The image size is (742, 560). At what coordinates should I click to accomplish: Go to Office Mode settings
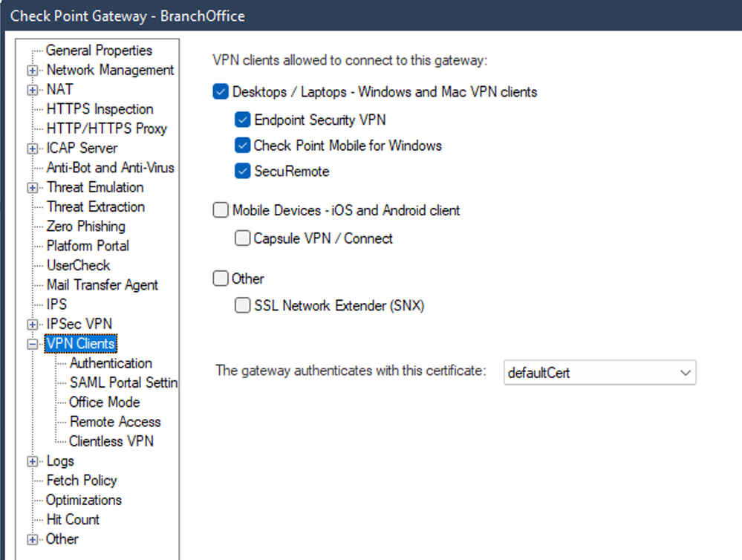pos(104,402)
